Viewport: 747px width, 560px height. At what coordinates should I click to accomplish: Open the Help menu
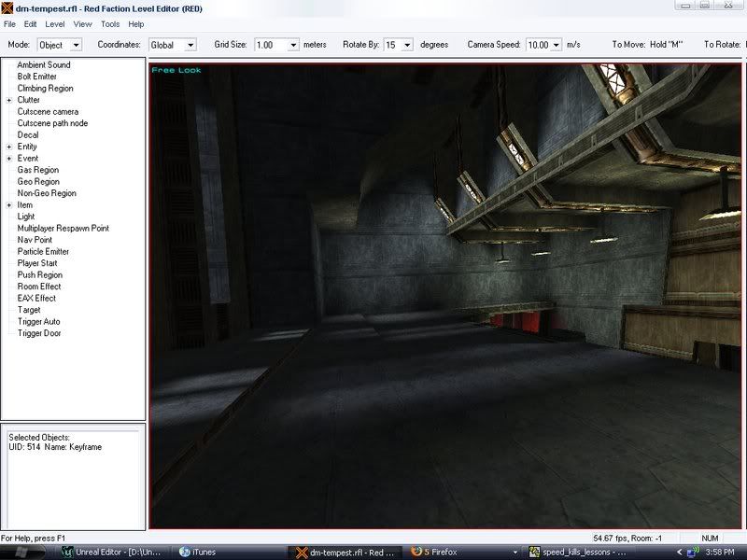pos(135,24)
